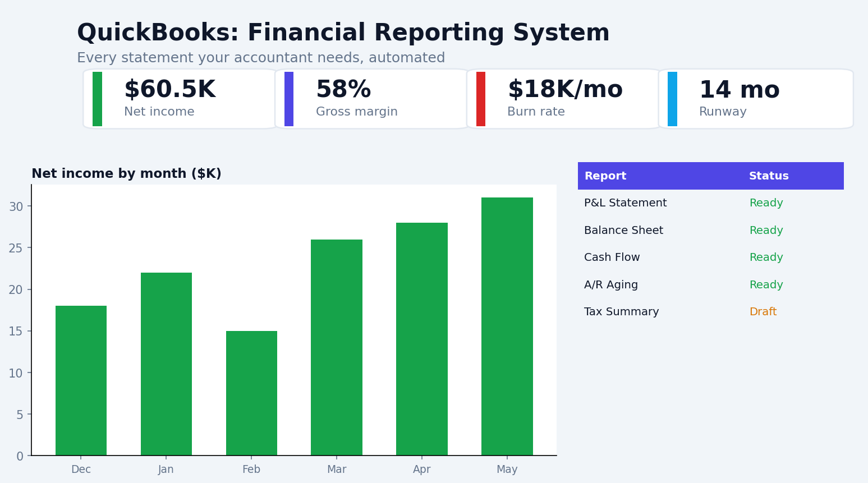The image size is (868, 483).
Task: Click the Apr bar in the chart
Action: click(422, 339)
